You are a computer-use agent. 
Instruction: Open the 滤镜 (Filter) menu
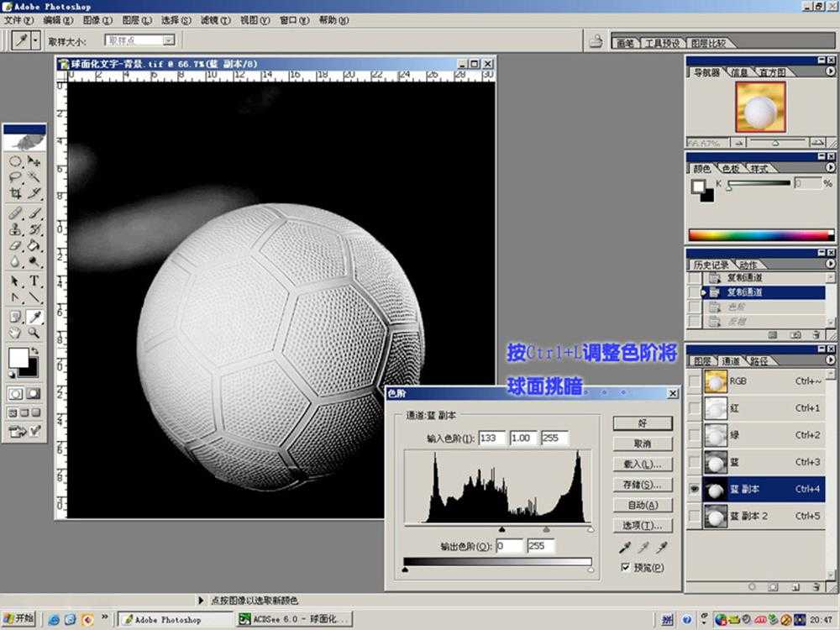click(211, 19)
